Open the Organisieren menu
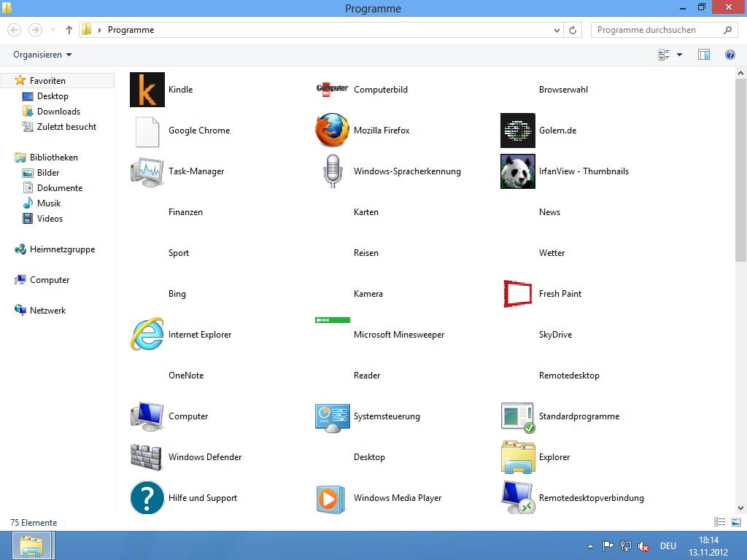Screen dimensions: 747x560 tap(42, 55)
